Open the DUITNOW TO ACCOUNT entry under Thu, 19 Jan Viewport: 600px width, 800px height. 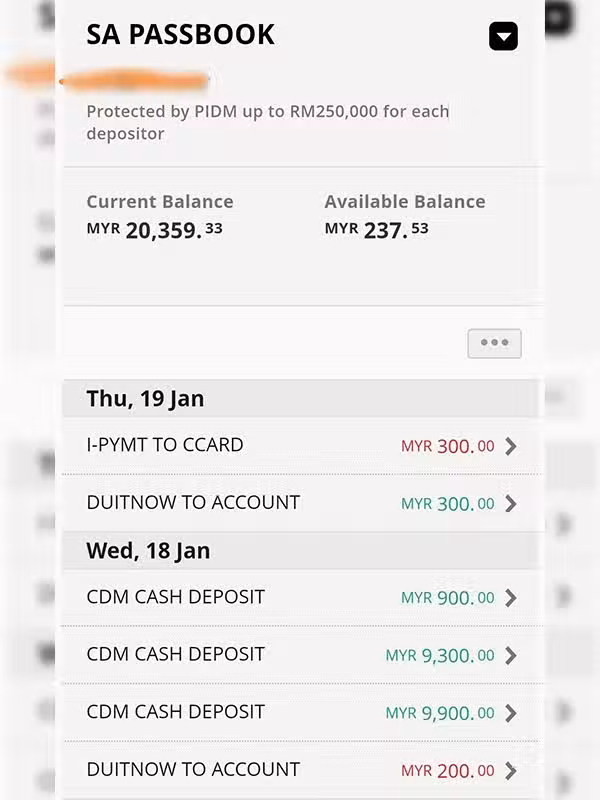[193, 502]
